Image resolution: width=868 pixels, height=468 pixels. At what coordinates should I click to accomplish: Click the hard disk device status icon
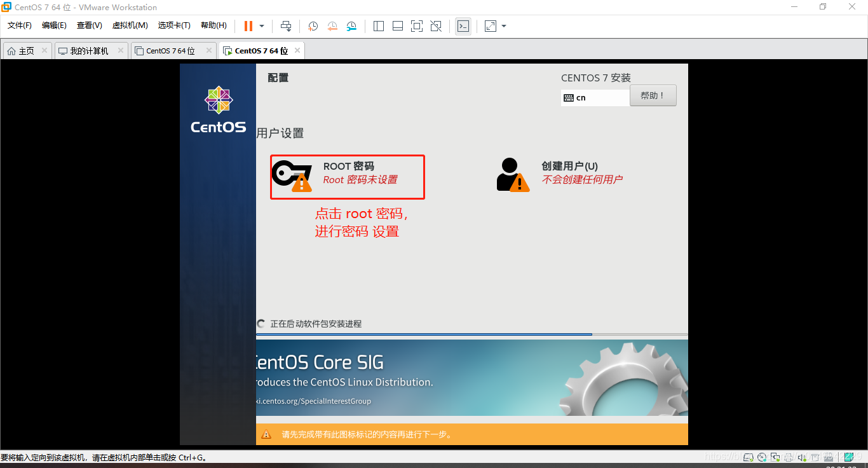(748, 457)
